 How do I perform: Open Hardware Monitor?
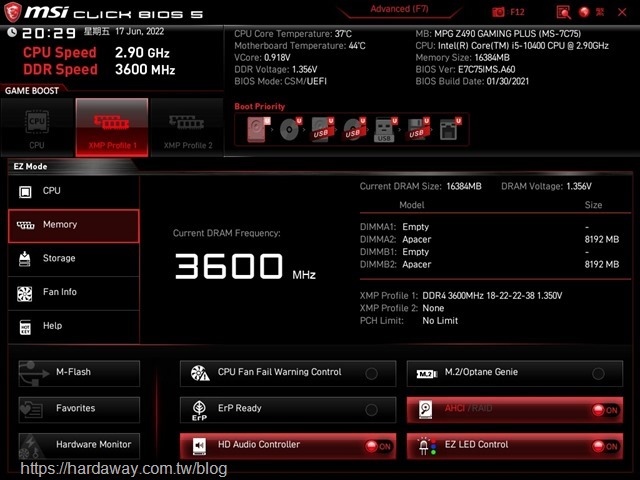coord(79,446)
